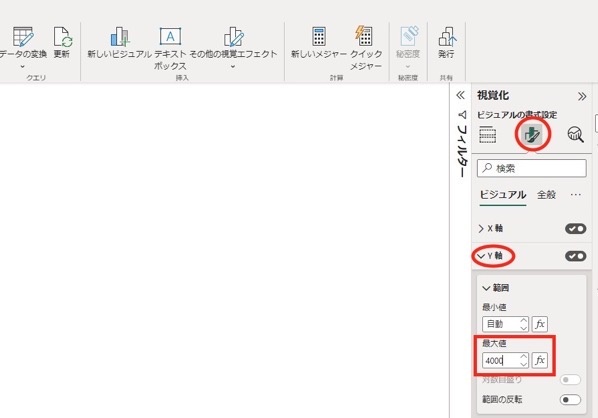Collapse the 範囲 section chevron
This screenshot has width=598, height=418.
(486, 288)
